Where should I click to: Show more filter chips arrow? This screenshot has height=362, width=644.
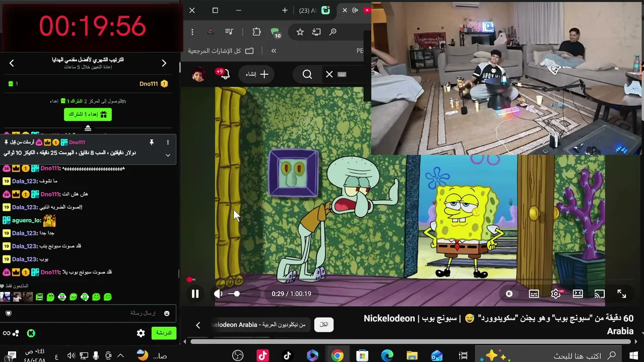click(x=198, y=325)
